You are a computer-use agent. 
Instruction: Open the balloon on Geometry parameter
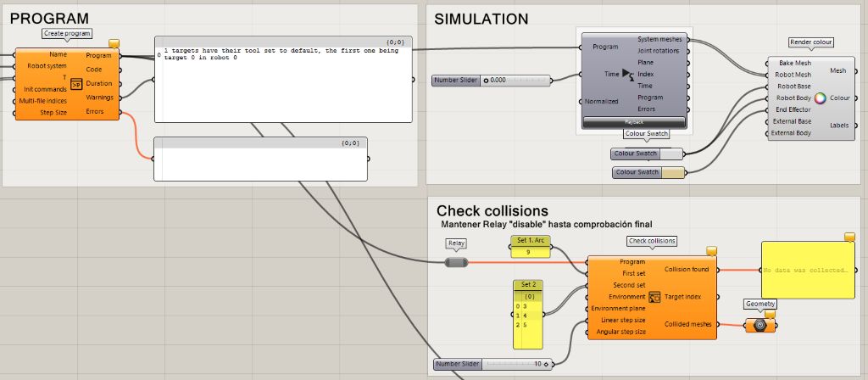(x=770, y=314)
